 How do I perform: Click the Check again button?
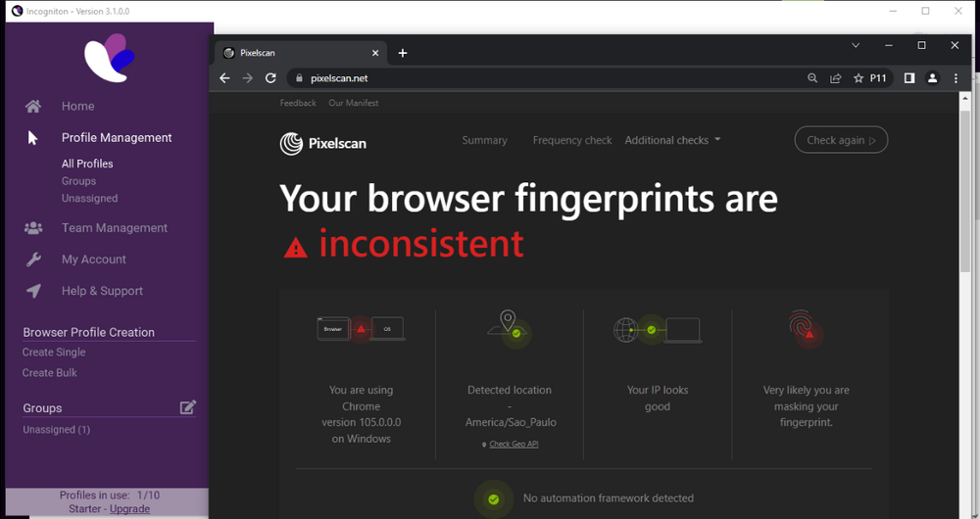pyautogui.click(x=841, y=140)
